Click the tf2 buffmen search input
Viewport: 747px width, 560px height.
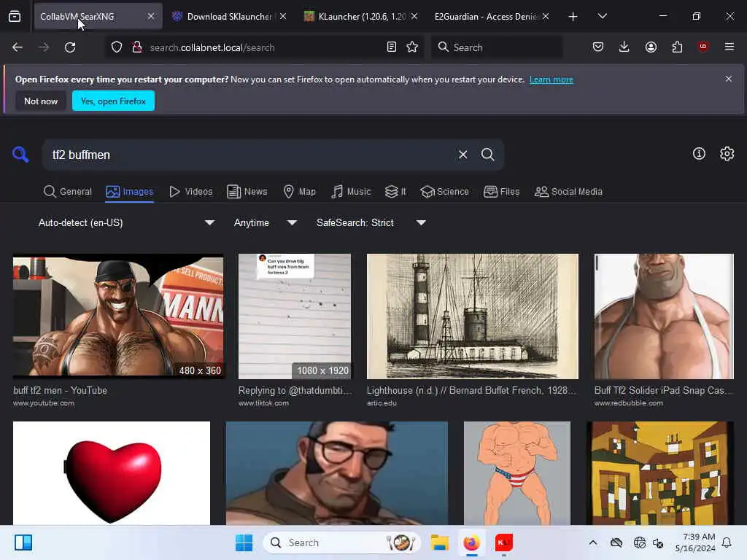(248, 155)
